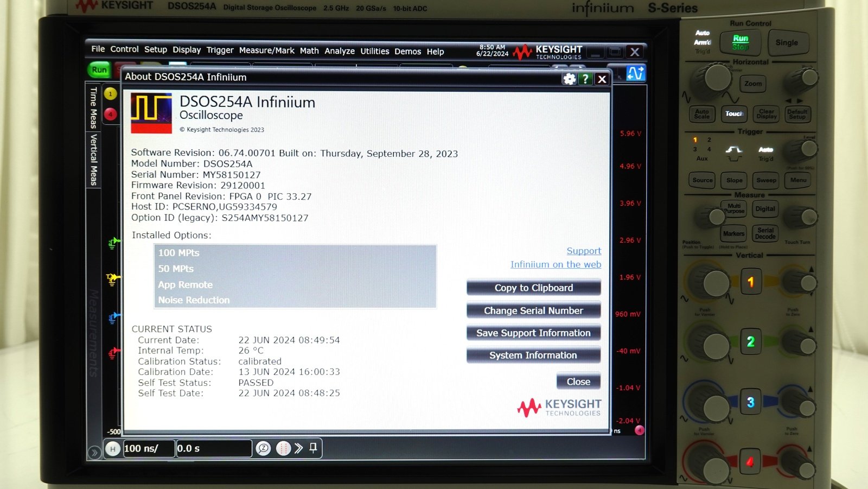Select Noise Reduction in installed options list
868x489 pixels.
coord(295,300)
